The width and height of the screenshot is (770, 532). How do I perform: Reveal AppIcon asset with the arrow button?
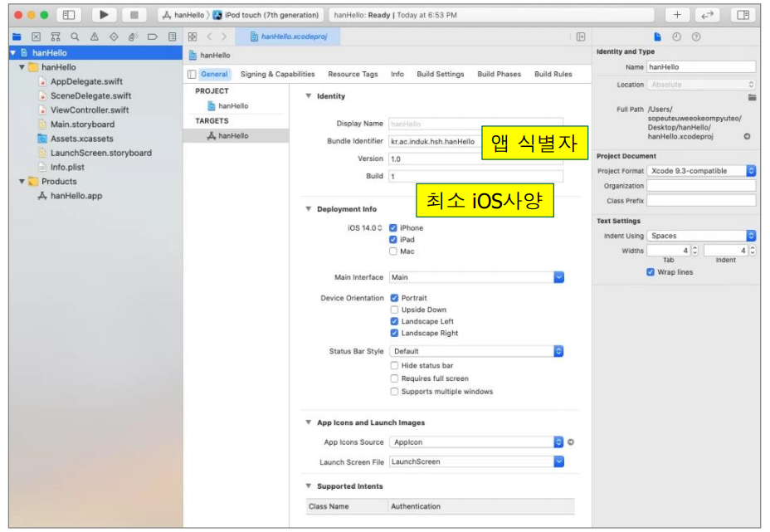[571, 442]
